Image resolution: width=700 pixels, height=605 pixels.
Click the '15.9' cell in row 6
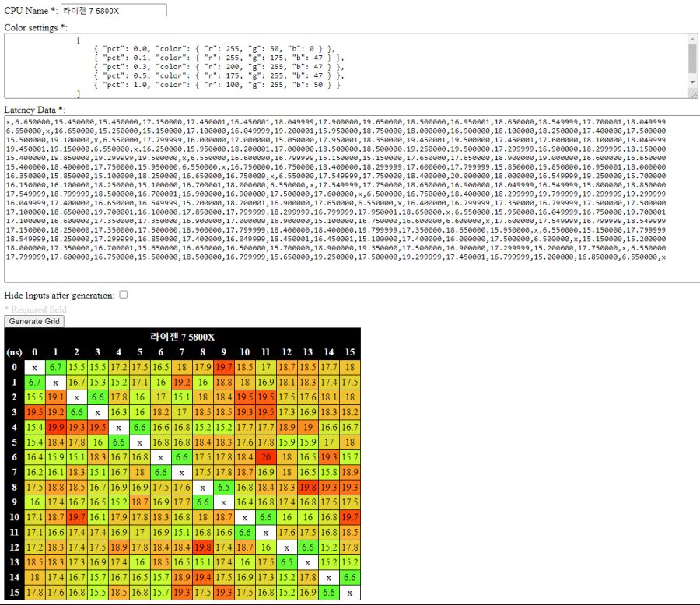pyautogui.click(x=55, y=457)
